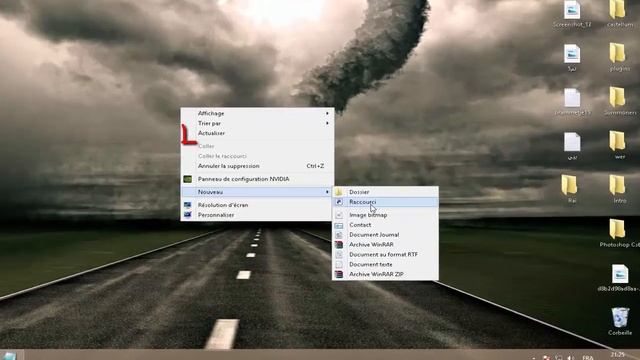Create a new Archive WinRAR file
Screen dimensions: 640x360
pos(385,244)
